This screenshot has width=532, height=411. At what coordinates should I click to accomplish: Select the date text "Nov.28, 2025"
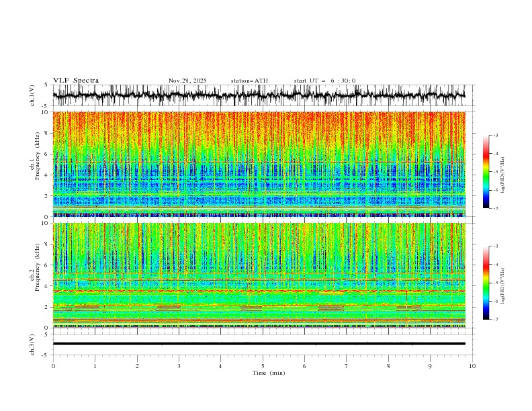coord(187,81)
